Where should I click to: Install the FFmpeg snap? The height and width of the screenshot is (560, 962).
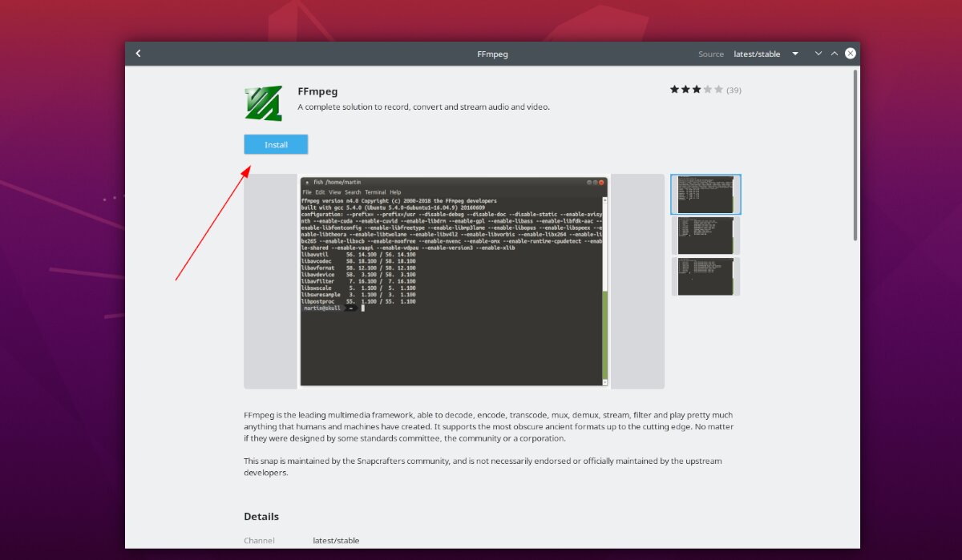tap(276, 145)
